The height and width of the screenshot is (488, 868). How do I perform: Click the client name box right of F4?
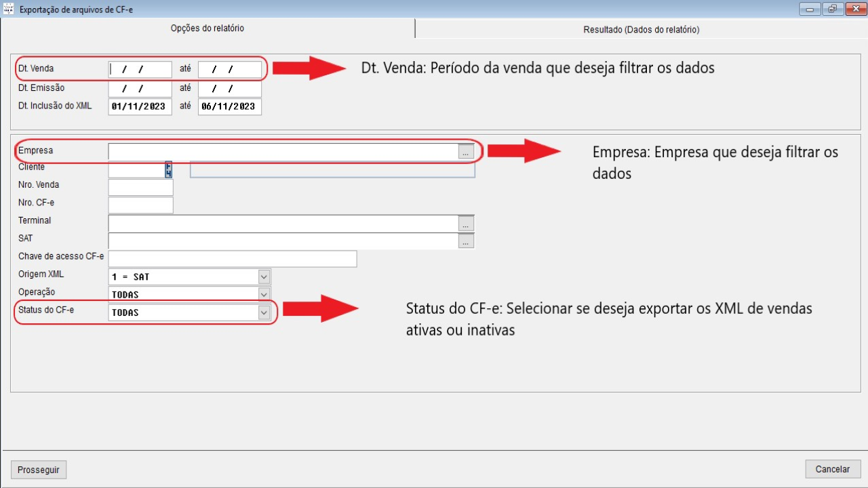tap(332, 169)
